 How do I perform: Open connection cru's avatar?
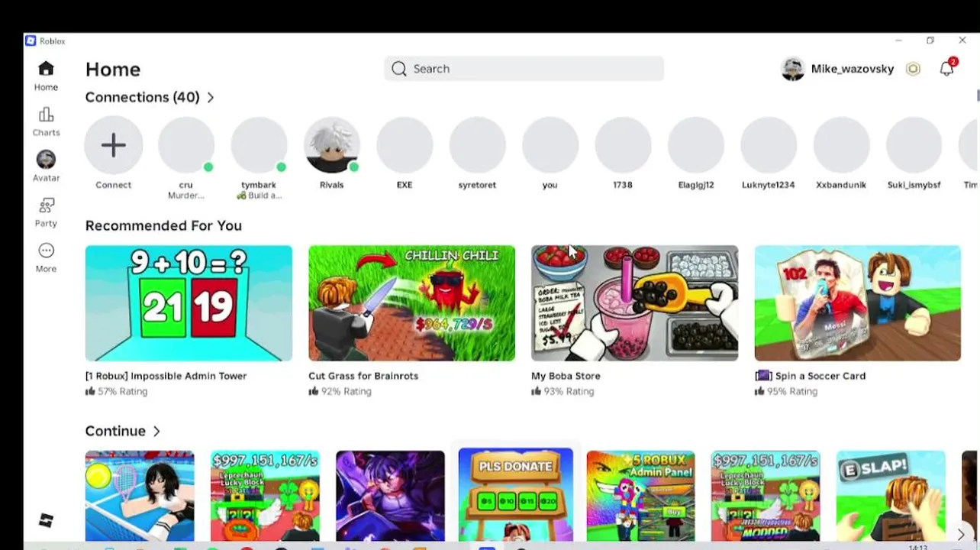click(186, 145)
